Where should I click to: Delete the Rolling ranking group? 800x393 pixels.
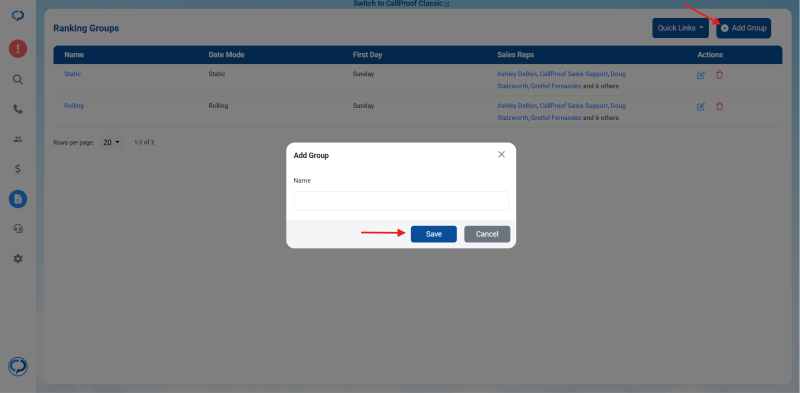tap(719, 107)
